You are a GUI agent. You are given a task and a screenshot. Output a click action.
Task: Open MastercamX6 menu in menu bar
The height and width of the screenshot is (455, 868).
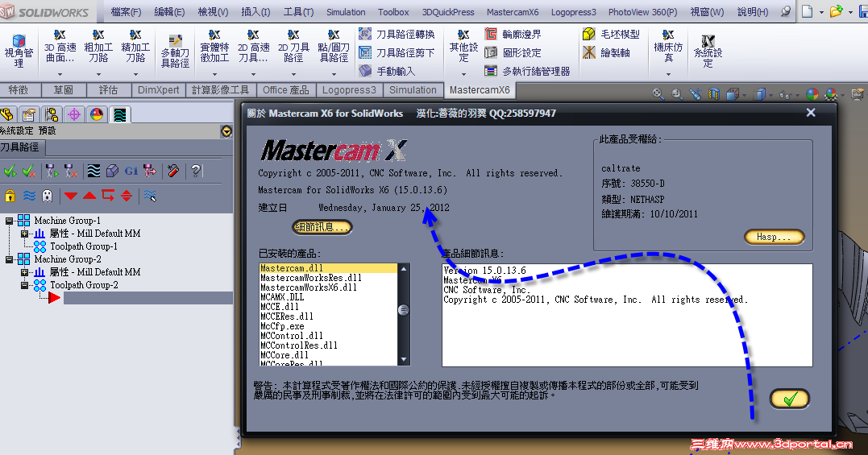click(x=513, y=11)
